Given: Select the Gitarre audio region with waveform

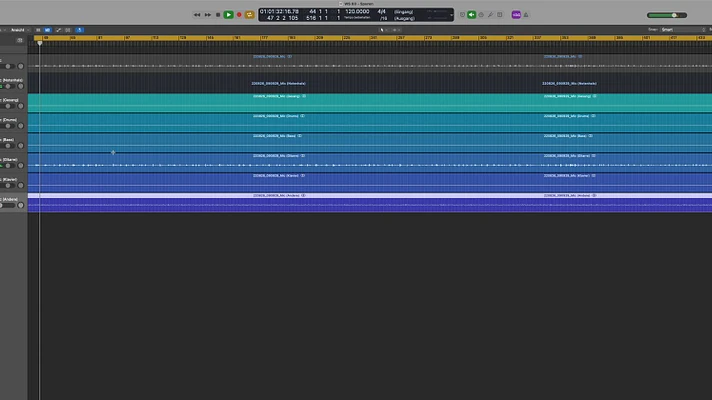Looking at the screenshot, I should pos(370,163).
